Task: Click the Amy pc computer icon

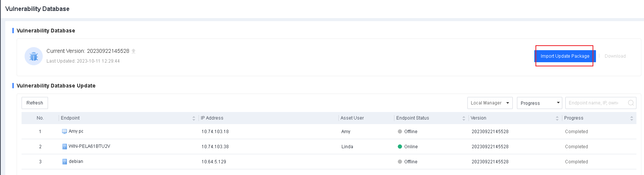Action: click(64, 132)
